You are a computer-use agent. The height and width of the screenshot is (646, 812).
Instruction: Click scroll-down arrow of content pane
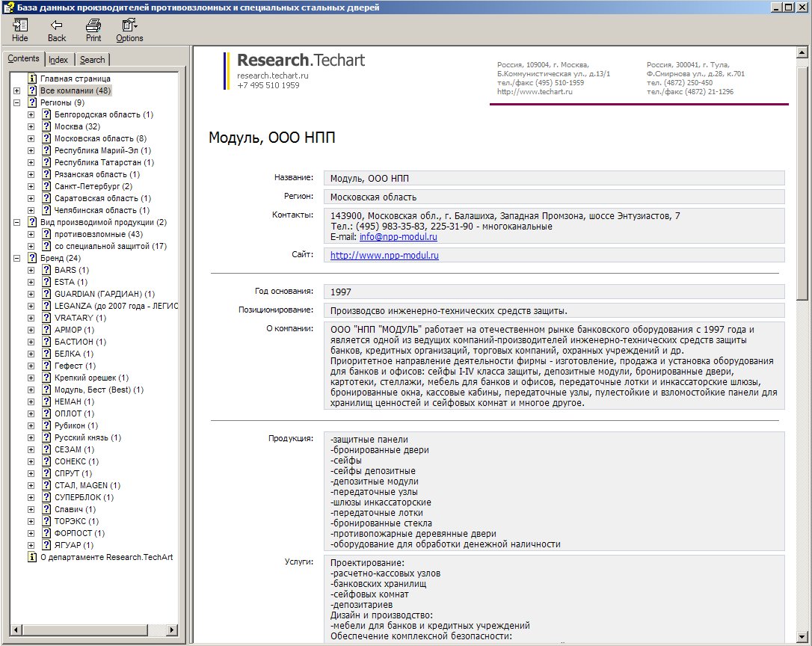[x=802, y=636]
